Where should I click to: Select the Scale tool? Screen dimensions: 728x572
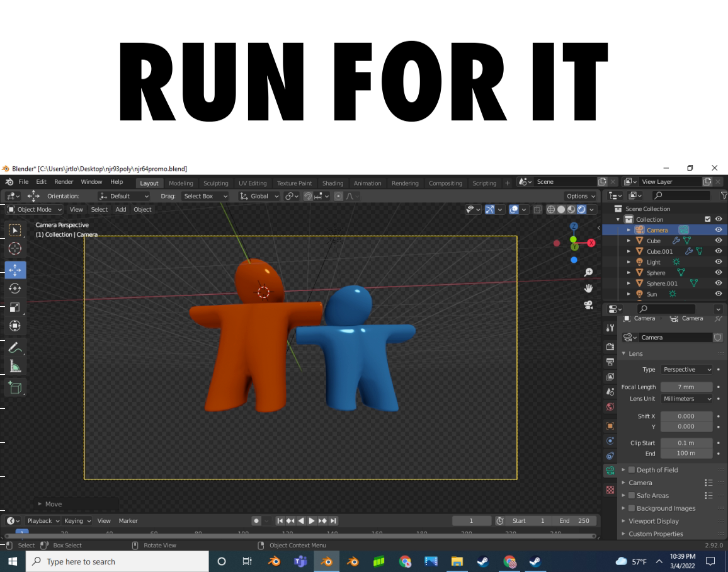click(15, 307)
